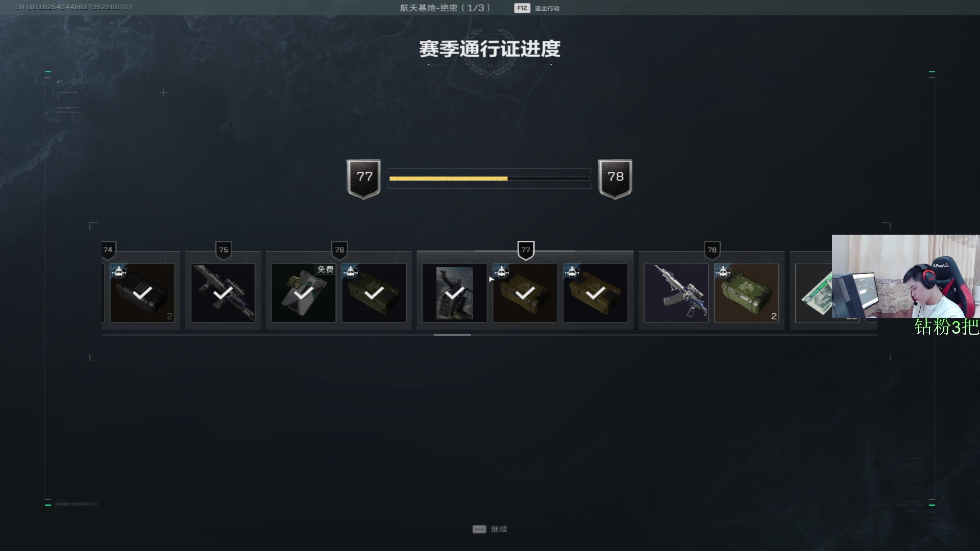
Task: Click the level 78 tier marker above rewards
Action: point(712,250)
